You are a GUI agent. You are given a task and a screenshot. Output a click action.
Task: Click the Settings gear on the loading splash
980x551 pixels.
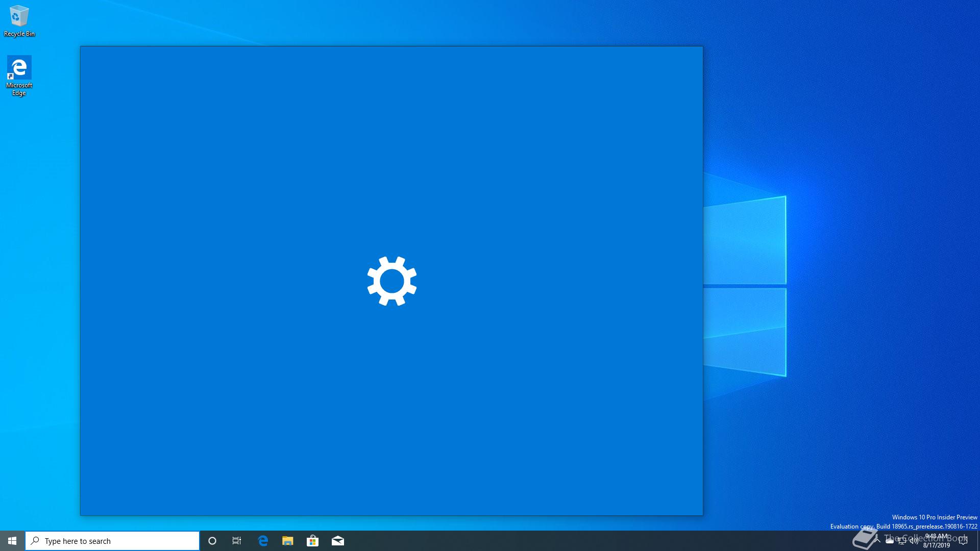[392, 281]
